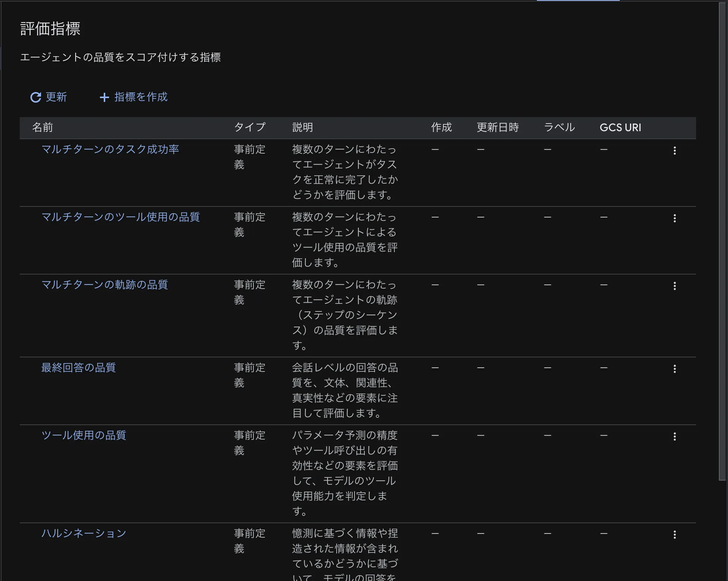
Task: Open more options for マルチターンの軌跡の品質 row
Action: coord(674,286)
